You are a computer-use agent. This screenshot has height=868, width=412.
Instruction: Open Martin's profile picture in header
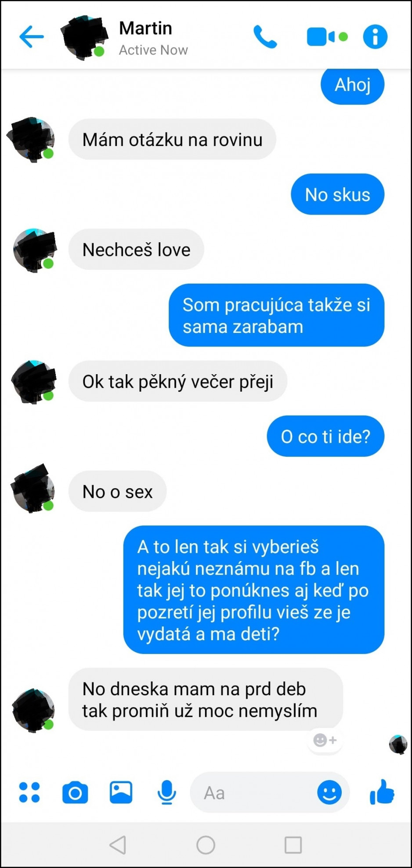[84, 37]
